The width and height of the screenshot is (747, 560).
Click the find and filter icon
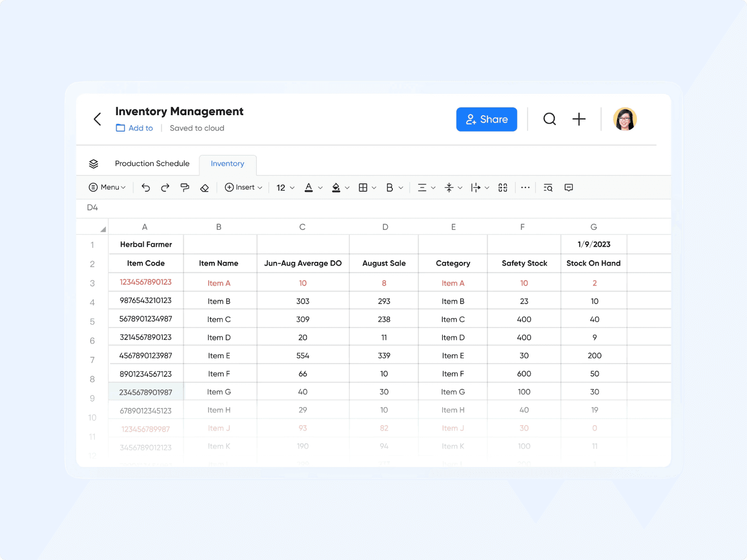(x=548, y=188)
